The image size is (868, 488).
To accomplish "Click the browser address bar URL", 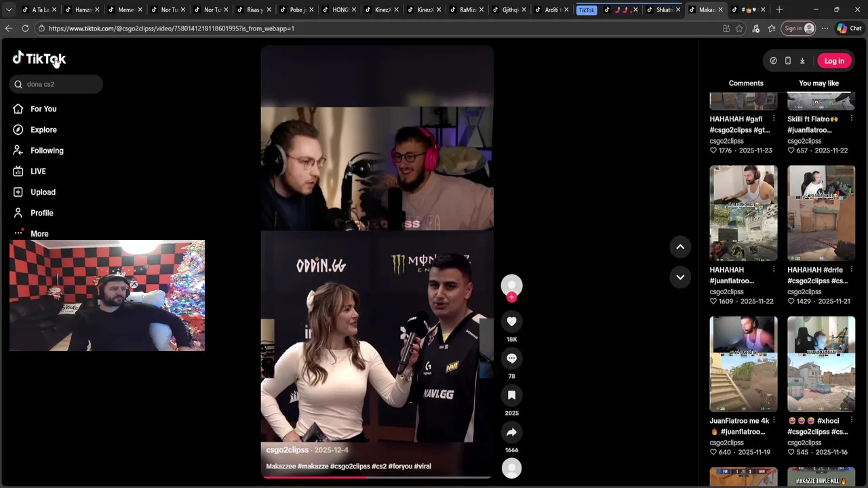I will (172, 28).
